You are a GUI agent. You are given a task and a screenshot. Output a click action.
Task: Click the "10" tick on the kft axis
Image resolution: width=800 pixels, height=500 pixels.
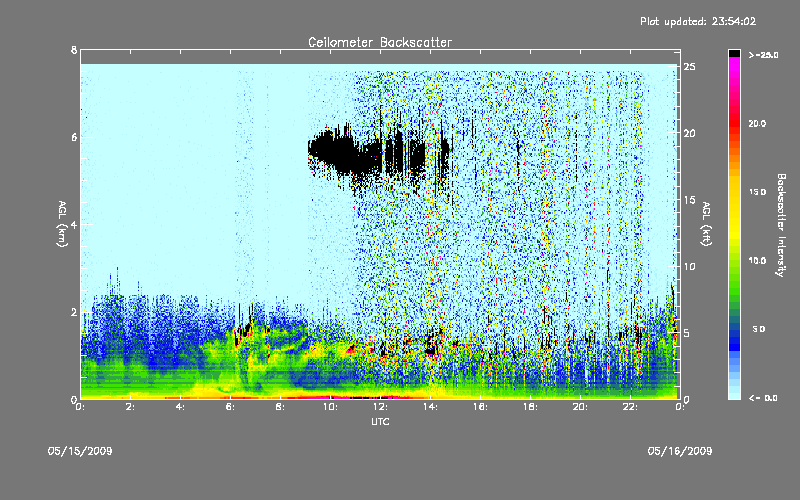point(689,266)
